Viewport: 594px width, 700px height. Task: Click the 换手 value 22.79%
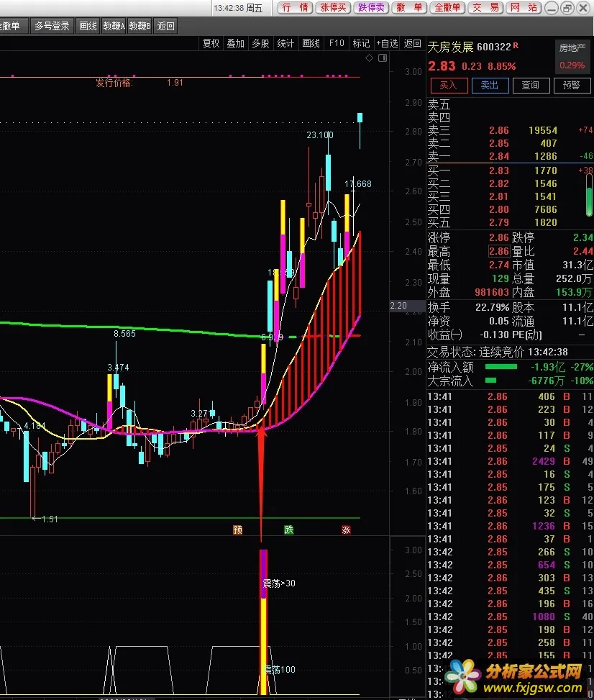[492, 307]
